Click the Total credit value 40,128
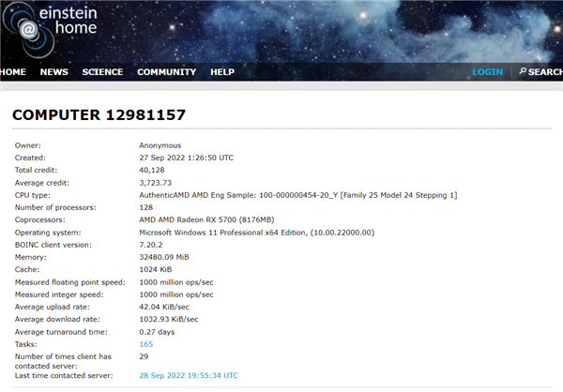The height and width of the screenshot is (392, 563). click(152, 170)
